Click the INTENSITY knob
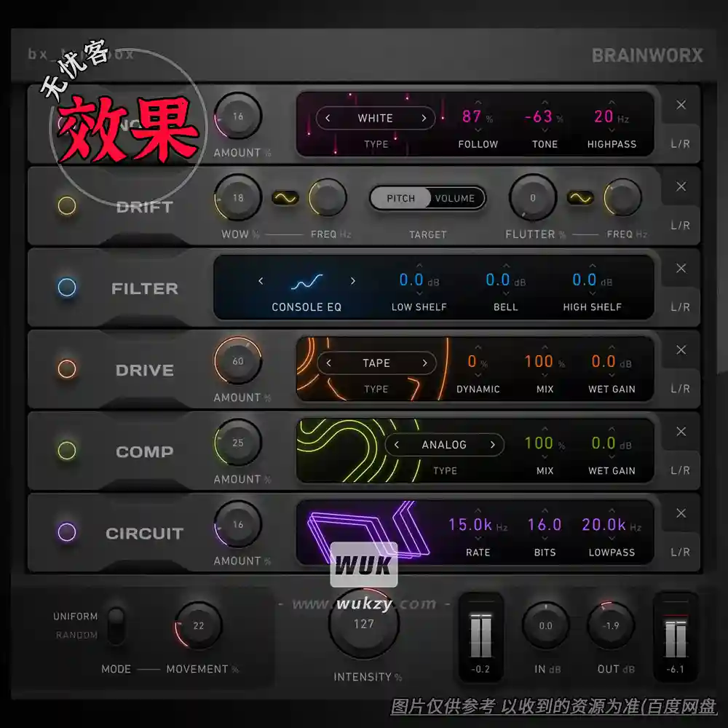 click(363, 624)
